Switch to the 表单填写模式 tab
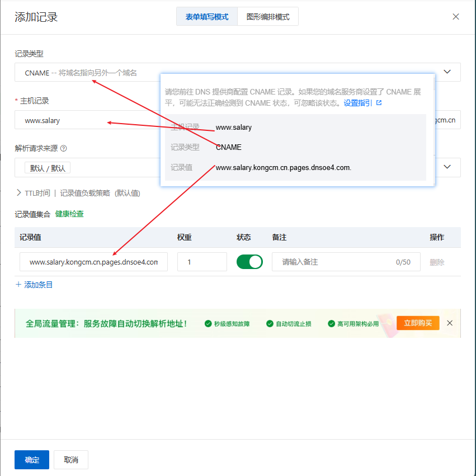This screenshot has height=476, width=476. [x=206, y=17]
